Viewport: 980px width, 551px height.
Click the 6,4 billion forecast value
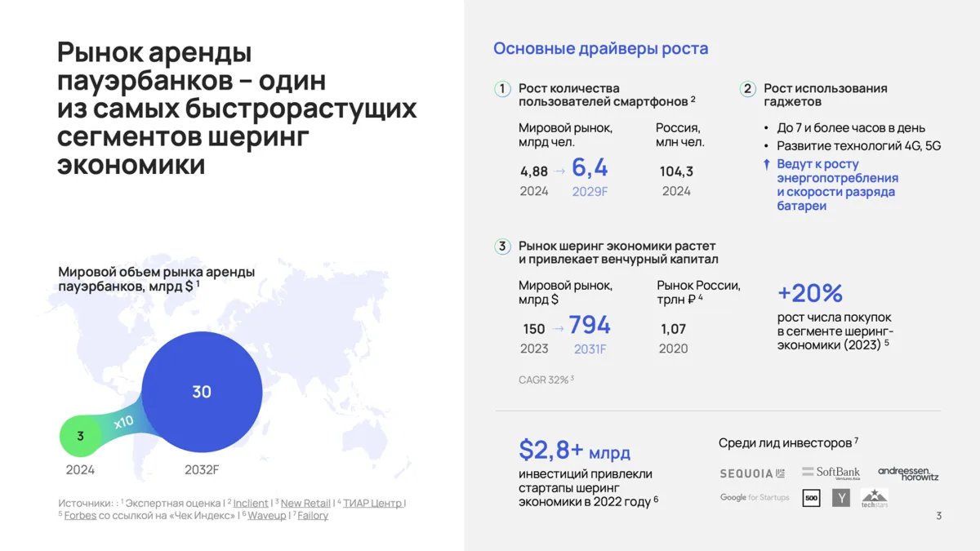(590, 168)
